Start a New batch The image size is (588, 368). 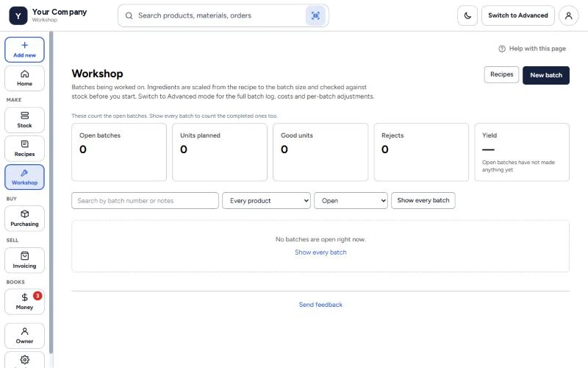(x=546, y=75)
